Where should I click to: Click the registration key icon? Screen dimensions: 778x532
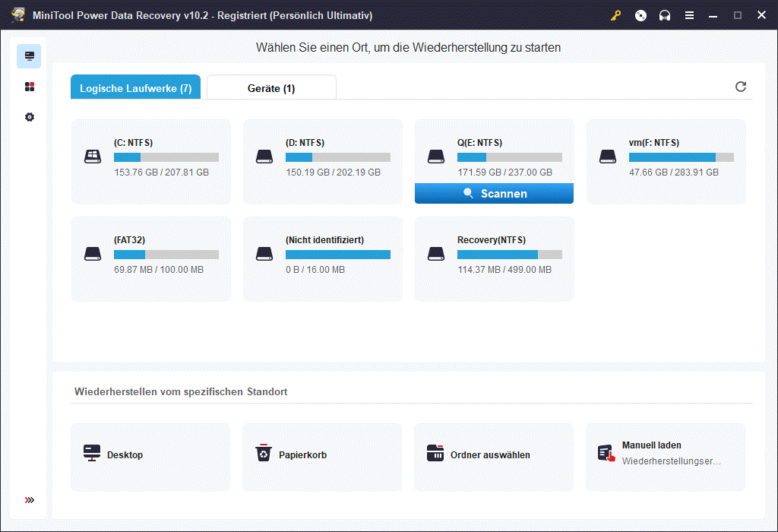(615, 15)
